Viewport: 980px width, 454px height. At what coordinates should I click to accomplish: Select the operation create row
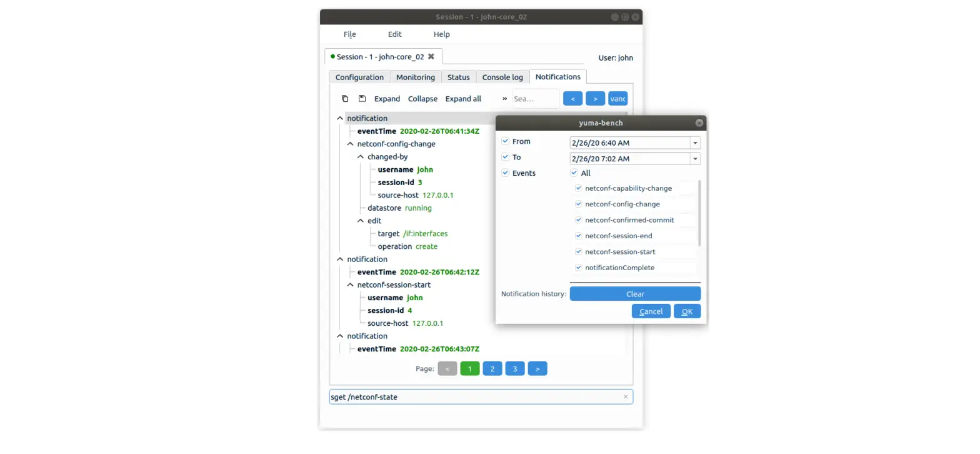point(407,246)
